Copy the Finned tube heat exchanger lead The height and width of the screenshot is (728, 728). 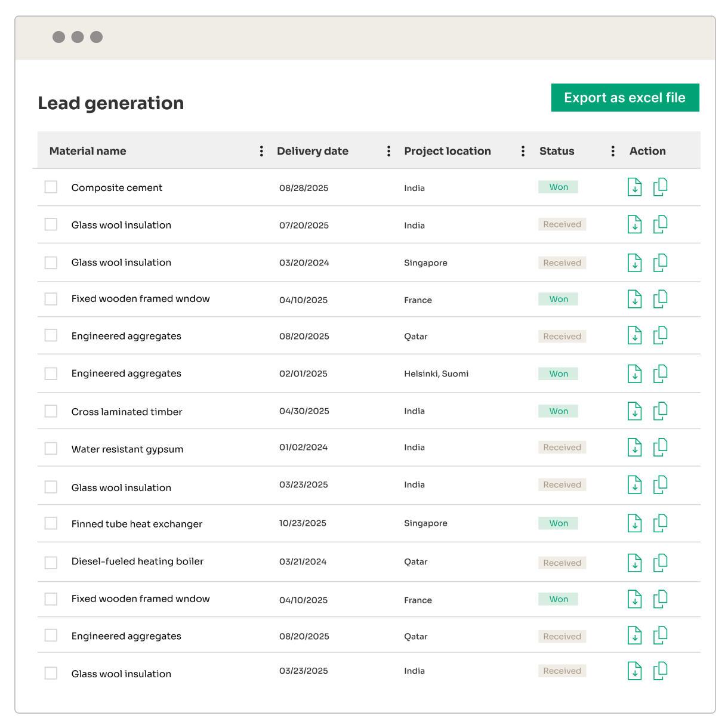[x=660, y=523]
